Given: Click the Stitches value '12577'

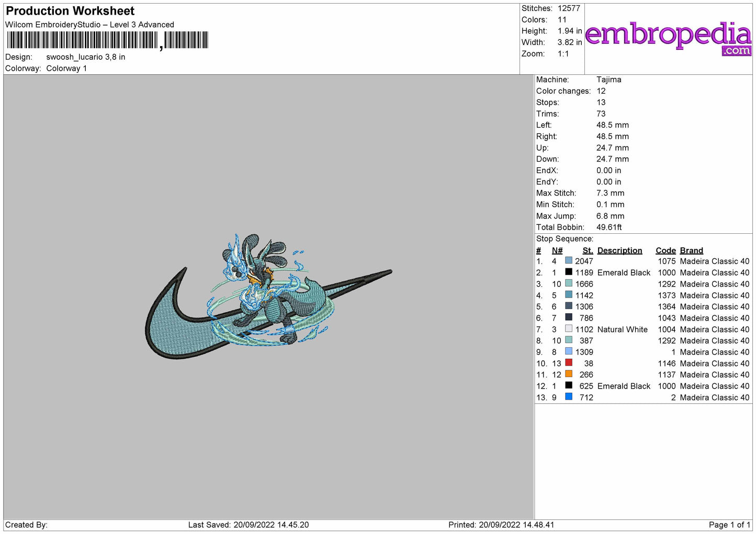Looking at the screenshot, I should coord(569,8).
